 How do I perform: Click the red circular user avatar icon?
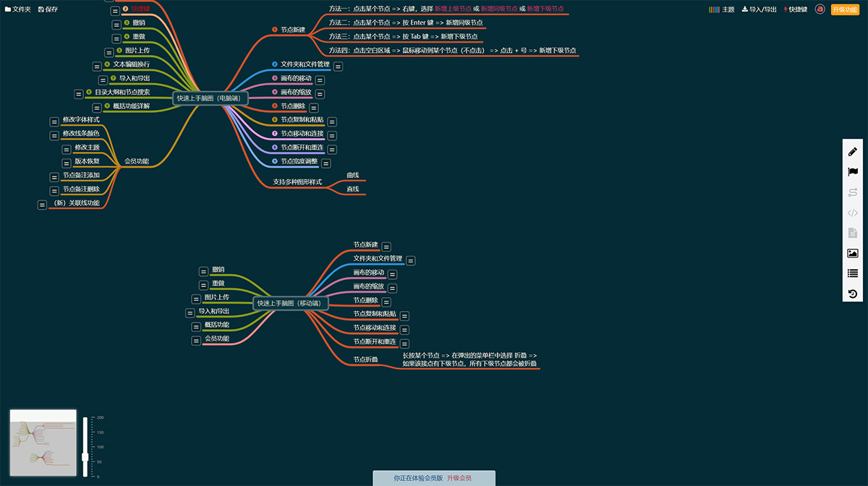click(x=820, y=9)
